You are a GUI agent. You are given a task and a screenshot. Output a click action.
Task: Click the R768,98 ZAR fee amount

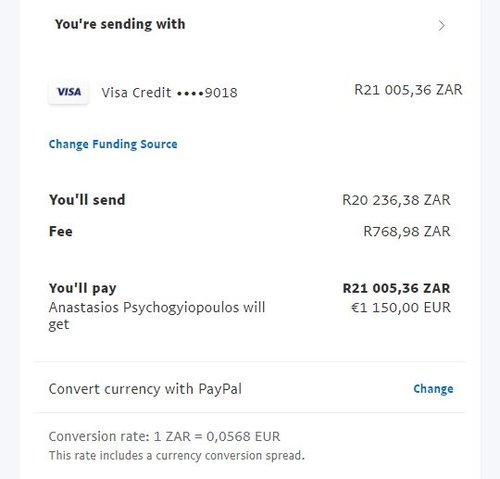point(407,231)
